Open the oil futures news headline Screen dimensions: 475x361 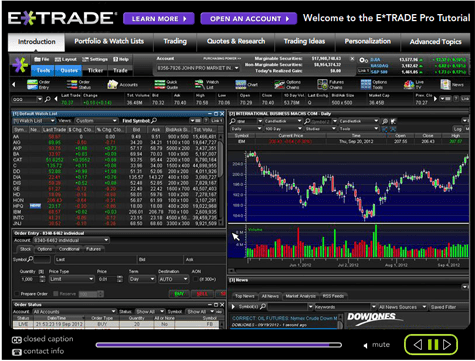(x=284, y=318)
